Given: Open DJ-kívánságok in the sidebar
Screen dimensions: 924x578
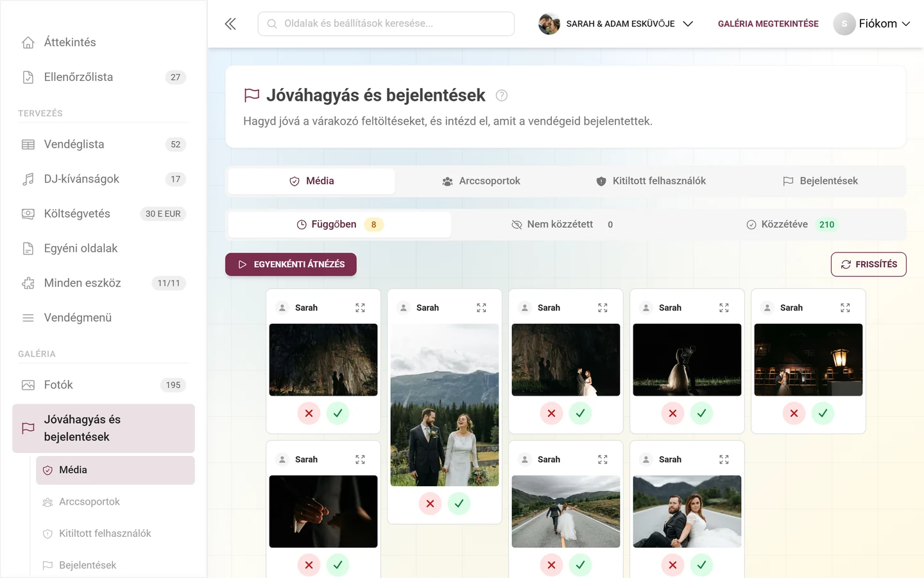Looking at the screenshot, I should coord(103,179).
